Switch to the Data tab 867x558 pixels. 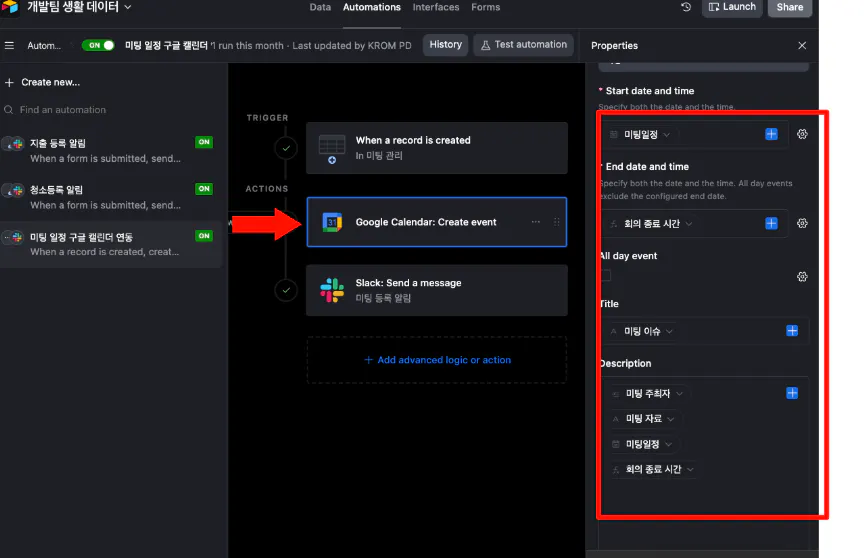(x=320, y=7)
